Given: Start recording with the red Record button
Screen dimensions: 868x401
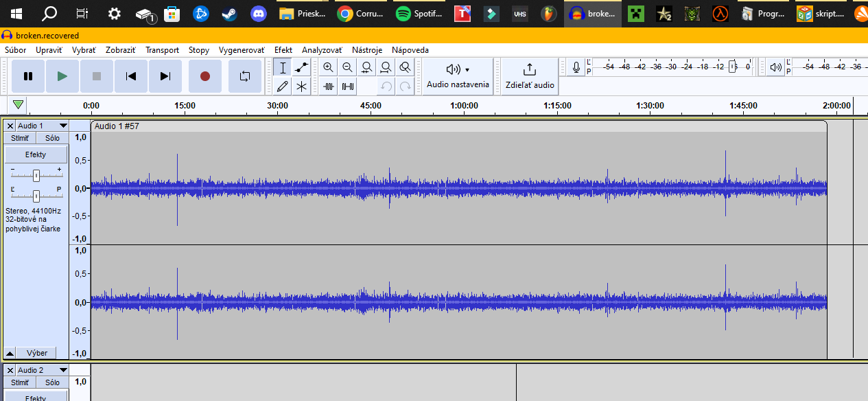Looking at the screenshot, I should coord(204,76).
